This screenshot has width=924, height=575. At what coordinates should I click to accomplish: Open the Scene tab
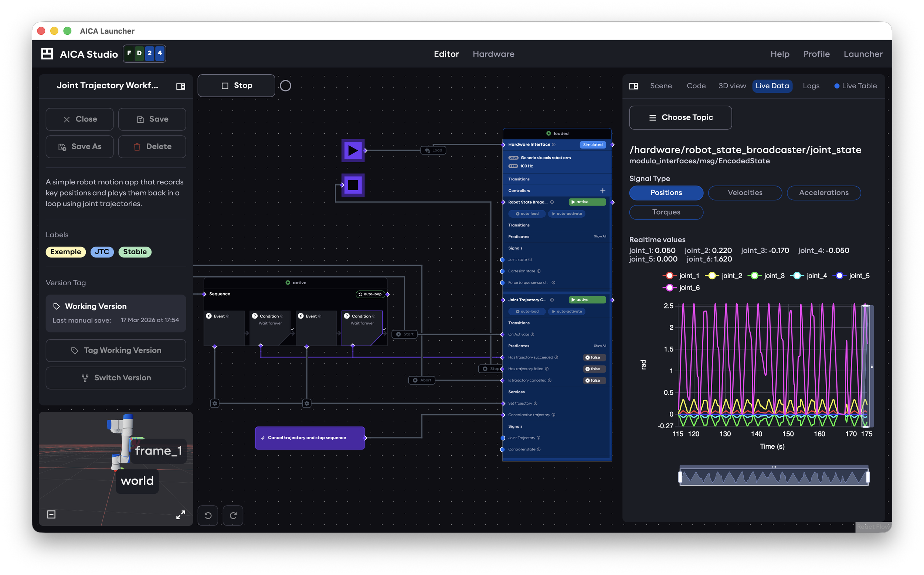coord(661,86)
